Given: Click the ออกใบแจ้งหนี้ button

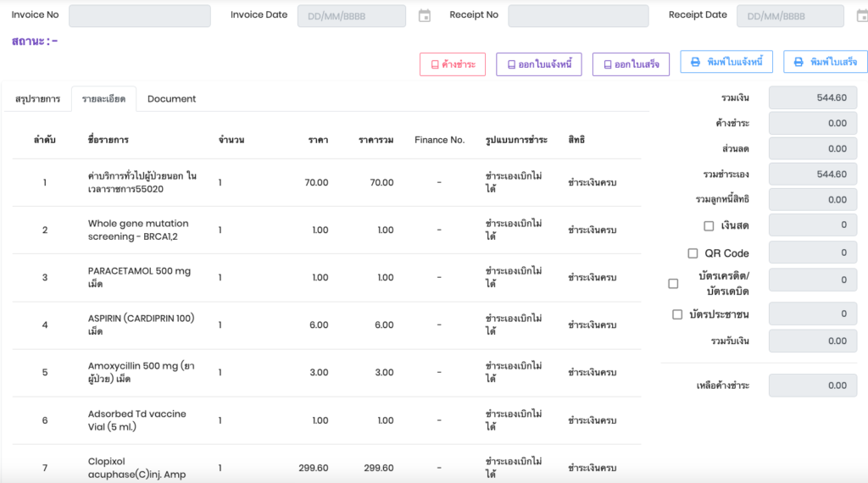Looking at the screenshot, I should 538,64.
